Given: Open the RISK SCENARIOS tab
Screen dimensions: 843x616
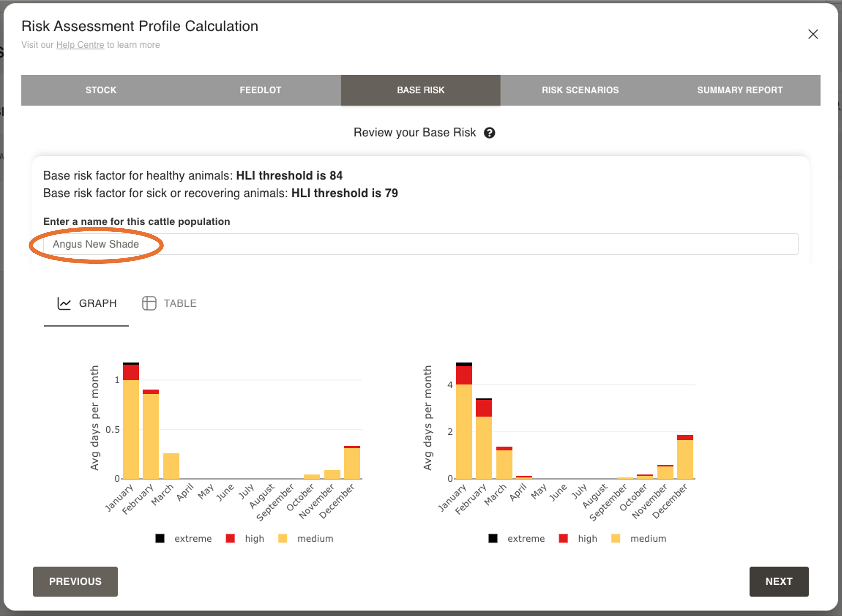Looking at the screenshot, I should (580, 90).
